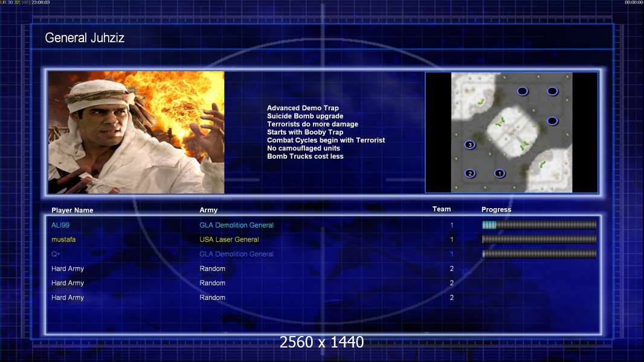This screenshot has width=644, height=362.
Task: Click the General Juhziz title text
Action: click(85, 39)
